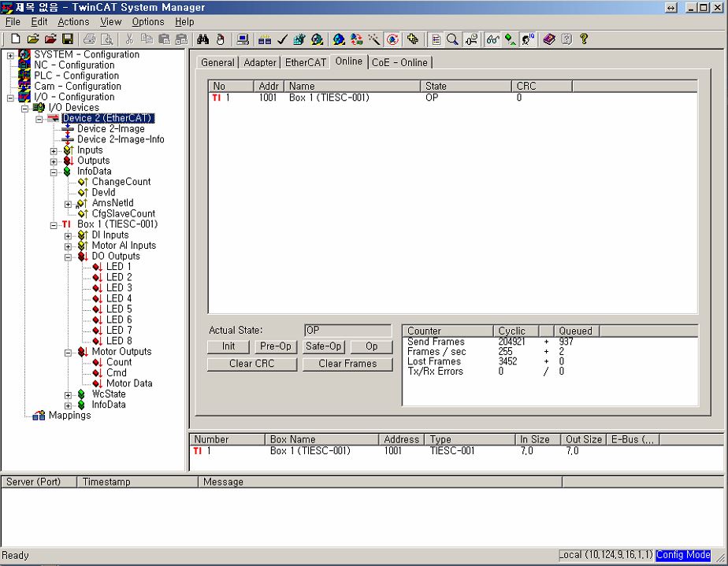Screen dimensions: 728x566
Task: Click the list view toolbar icon
Action: 436,39
